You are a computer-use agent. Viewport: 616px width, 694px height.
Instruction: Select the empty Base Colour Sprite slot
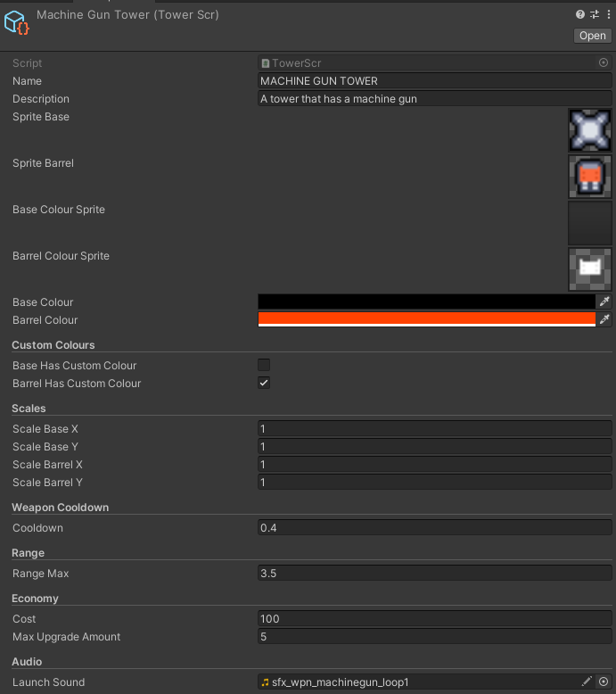590,223
